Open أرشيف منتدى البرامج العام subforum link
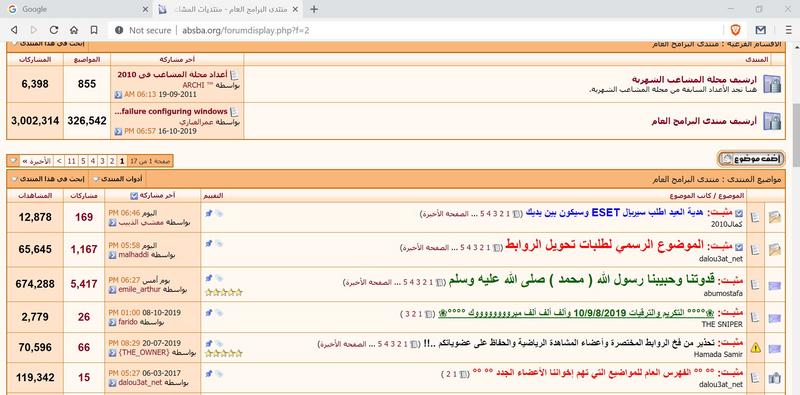Screen dimensions: 800x395 pyautogui.click(x=704, y=121)
